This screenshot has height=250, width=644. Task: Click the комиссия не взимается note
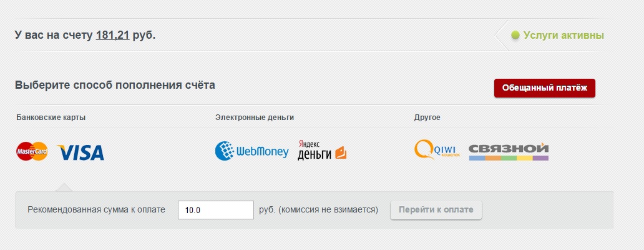click(328, 210)
